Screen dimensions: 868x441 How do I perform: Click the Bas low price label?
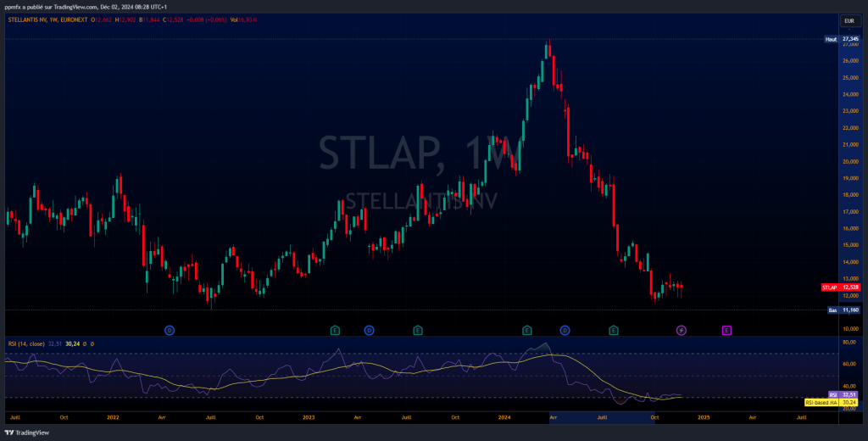click(x=843, y=310)
